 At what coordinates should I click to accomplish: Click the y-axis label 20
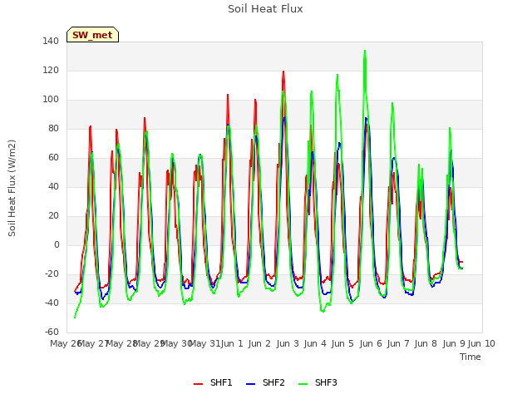click(x=53, y=216)
